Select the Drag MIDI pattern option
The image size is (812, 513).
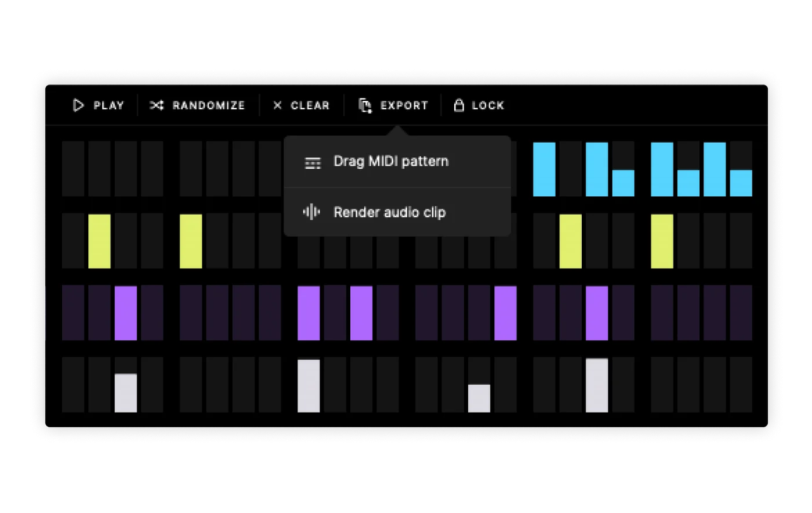pyautogui.click(x=397, y=161)
